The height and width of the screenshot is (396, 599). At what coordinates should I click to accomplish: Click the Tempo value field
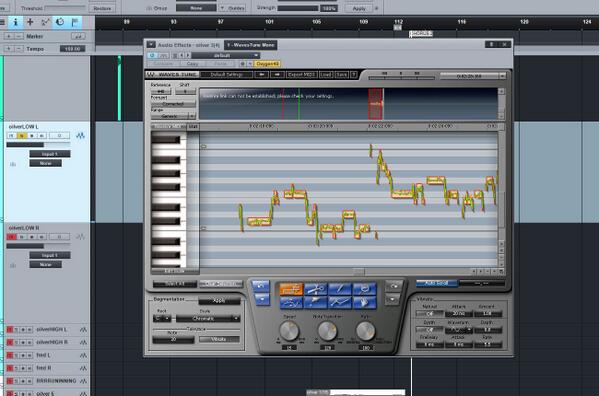pos(72,49)
